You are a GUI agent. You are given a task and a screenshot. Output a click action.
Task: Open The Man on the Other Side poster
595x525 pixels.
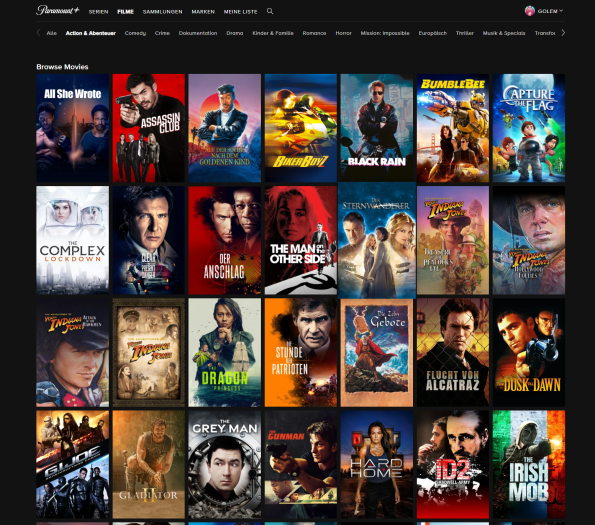coord(301,240)
